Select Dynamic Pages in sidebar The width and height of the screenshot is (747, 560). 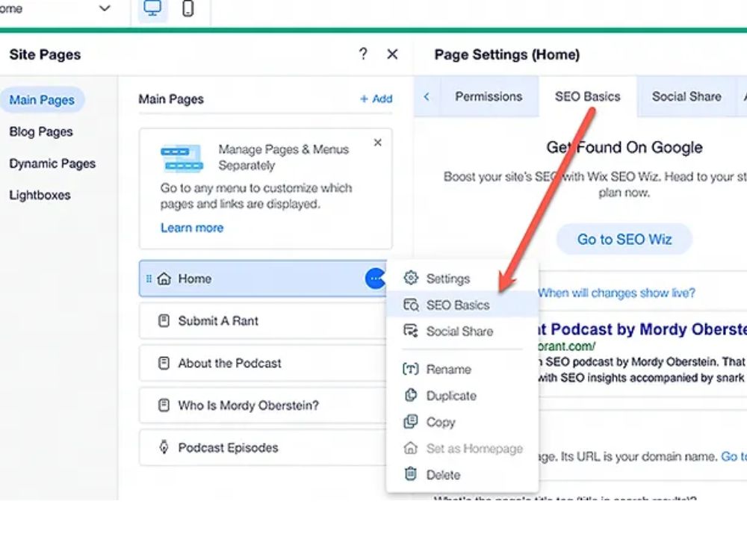(x=52, y=164)
